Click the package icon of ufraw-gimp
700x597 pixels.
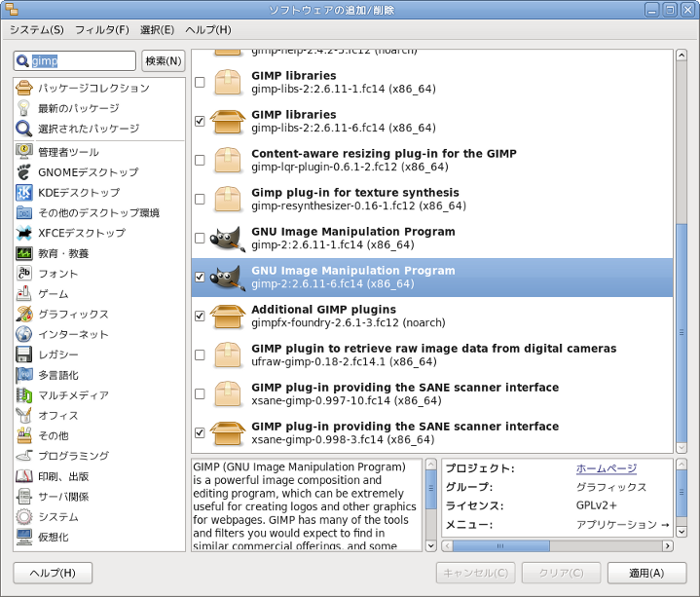(x=228, y=354)
